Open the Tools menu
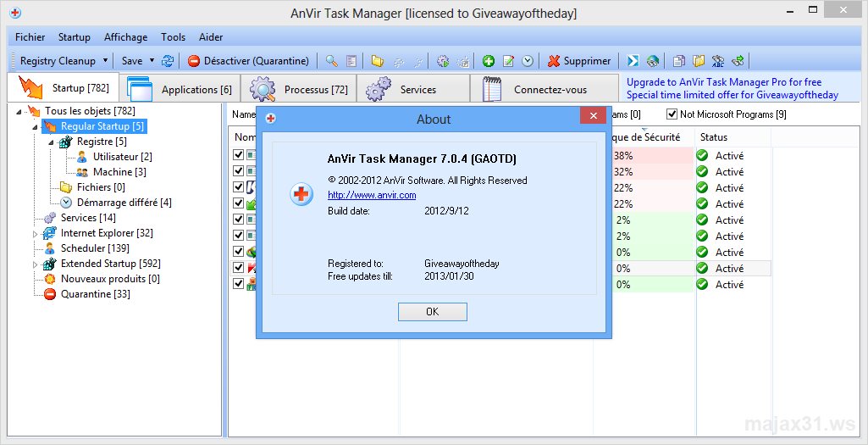Image resolution: width=868 pixels, height=445 pixels. pos(174,37)
